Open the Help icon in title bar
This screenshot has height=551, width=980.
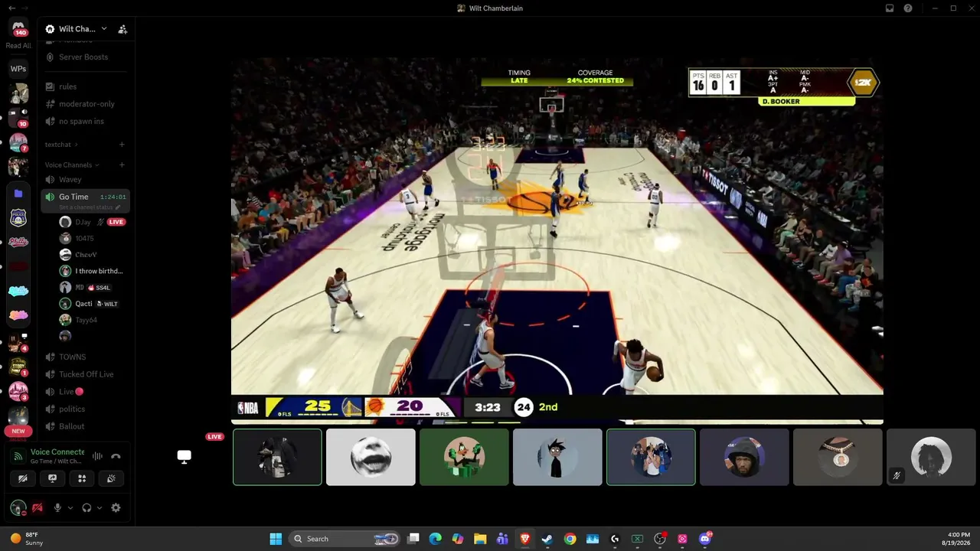click(x=908, y=8)
